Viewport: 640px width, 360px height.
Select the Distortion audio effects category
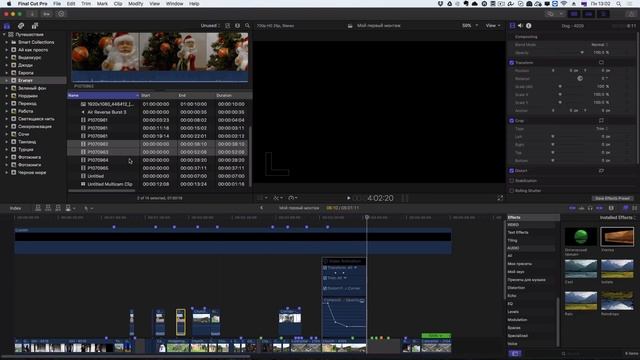coord(516,288)
